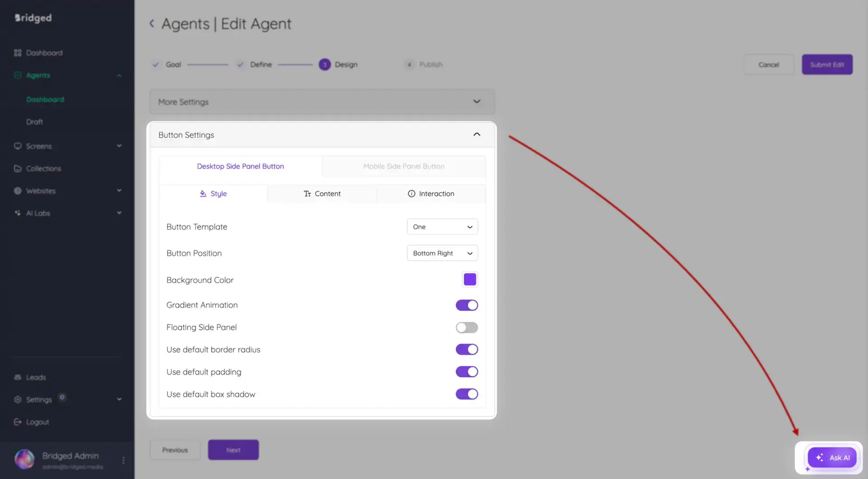Click the Ask AI sparkle button
Screen dimensions: 868x479
coord(832,457)
